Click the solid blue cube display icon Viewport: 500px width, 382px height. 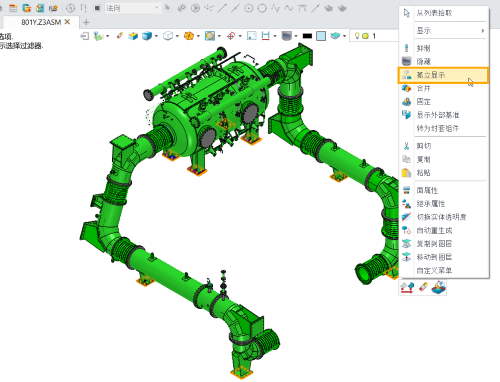pos(147,36)
